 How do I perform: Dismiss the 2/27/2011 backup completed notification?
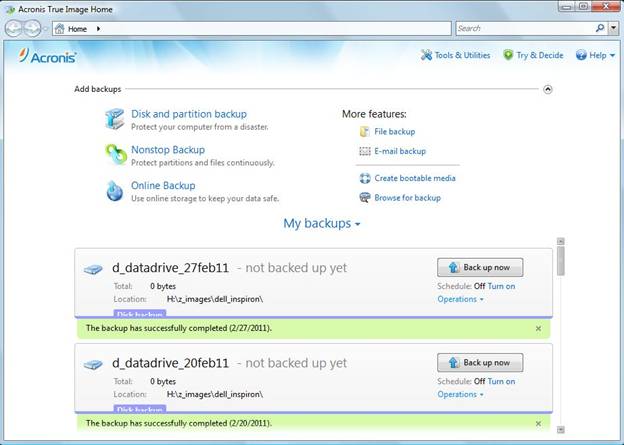coord(538,328)
